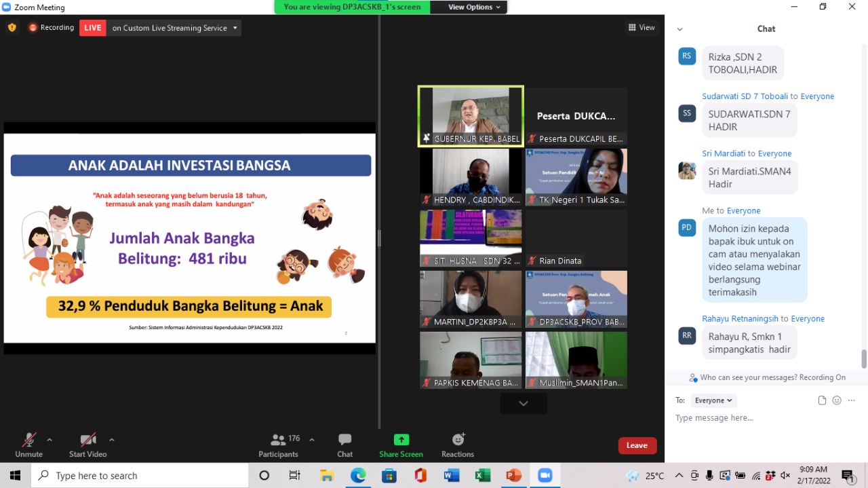868x488 pixels.
Task: Click the encryption shield icon
Action: coord(12,28)
